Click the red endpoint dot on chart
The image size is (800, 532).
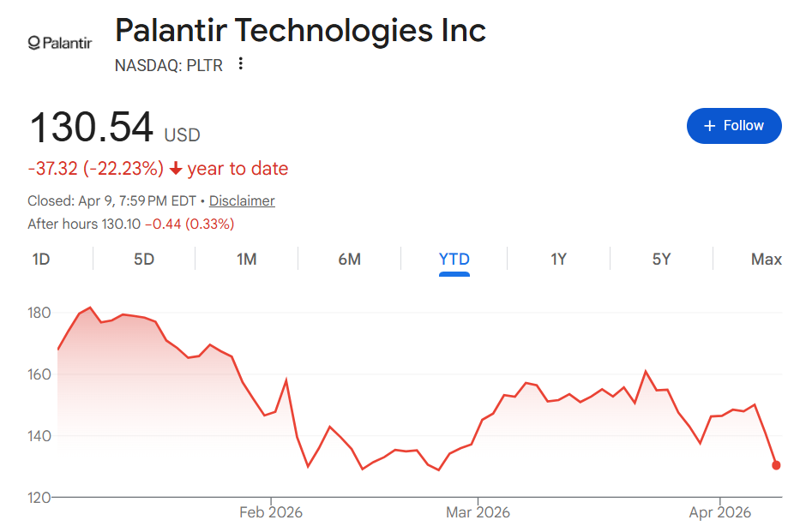(776, 465)
